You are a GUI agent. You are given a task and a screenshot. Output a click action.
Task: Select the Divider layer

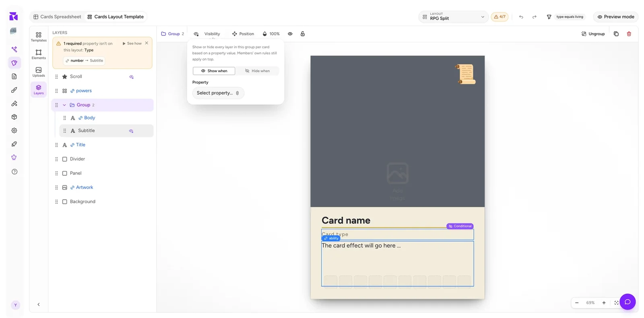point(103,159)
